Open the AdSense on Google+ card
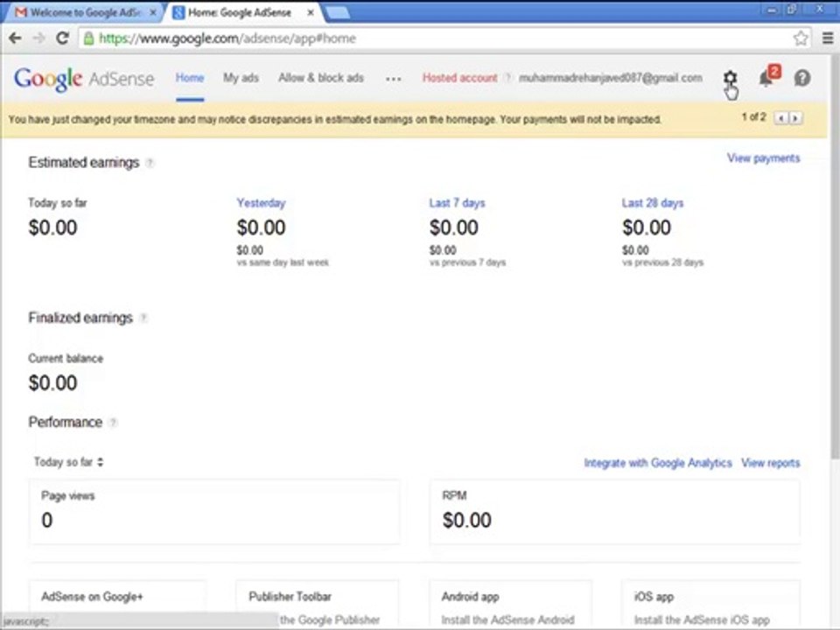840x630 pixels. pyautogui.click(x=117, y=605)
